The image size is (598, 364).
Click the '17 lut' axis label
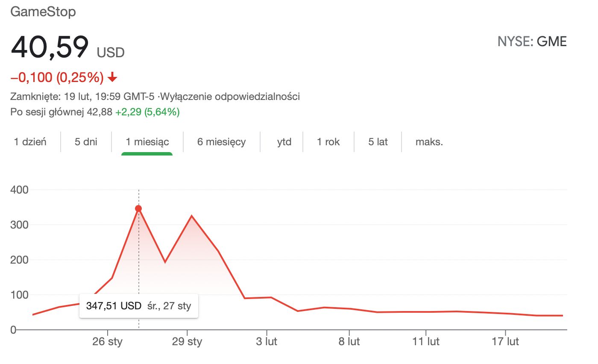point(505,342)
